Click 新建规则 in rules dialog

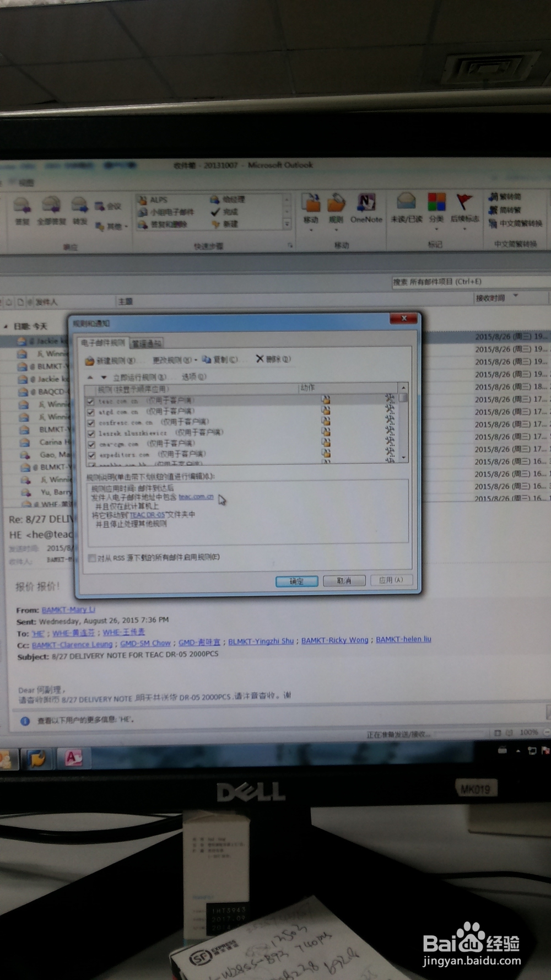(x=110, y=361)
